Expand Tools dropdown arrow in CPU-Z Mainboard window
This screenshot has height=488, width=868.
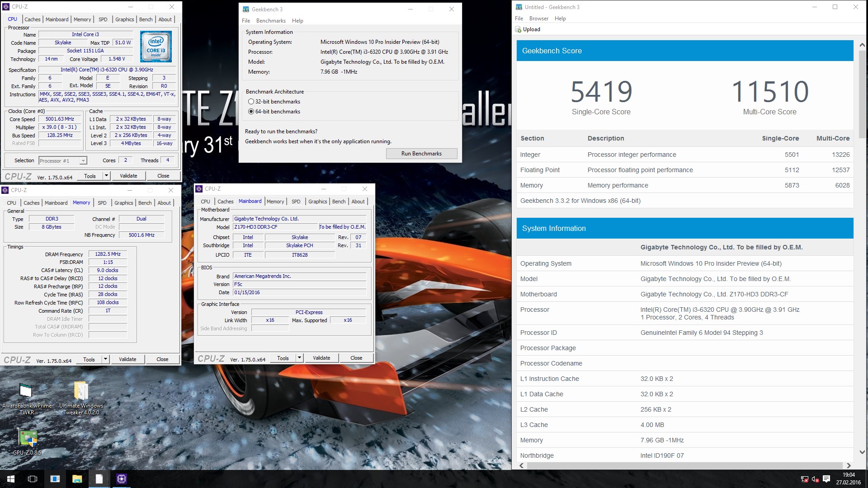[x=299, y=358]
